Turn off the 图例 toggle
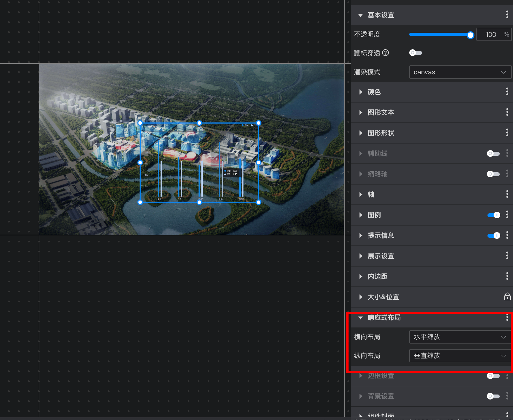The width and height of the screenshot is (513, 420). [494, 215]
